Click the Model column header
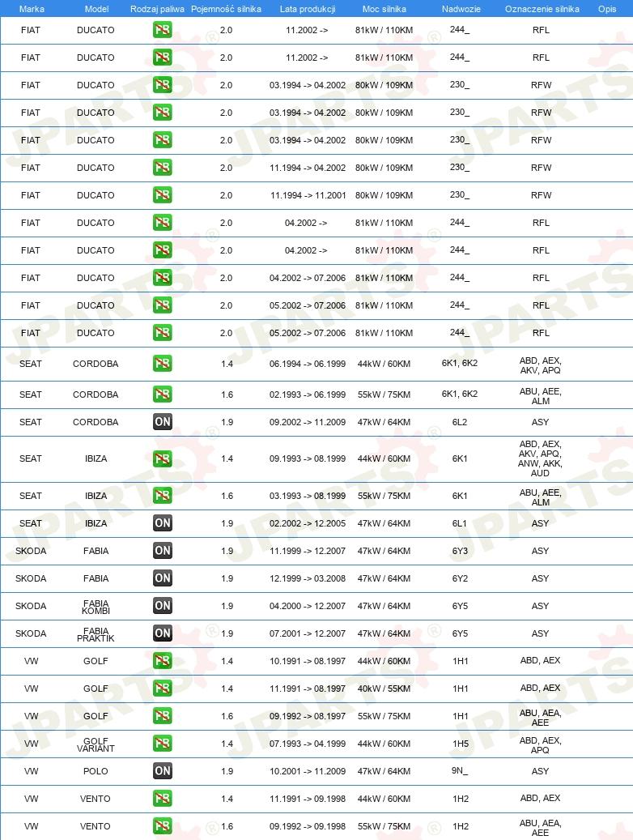This screenshot has height=840, width=633. click(x=96, y=9)
